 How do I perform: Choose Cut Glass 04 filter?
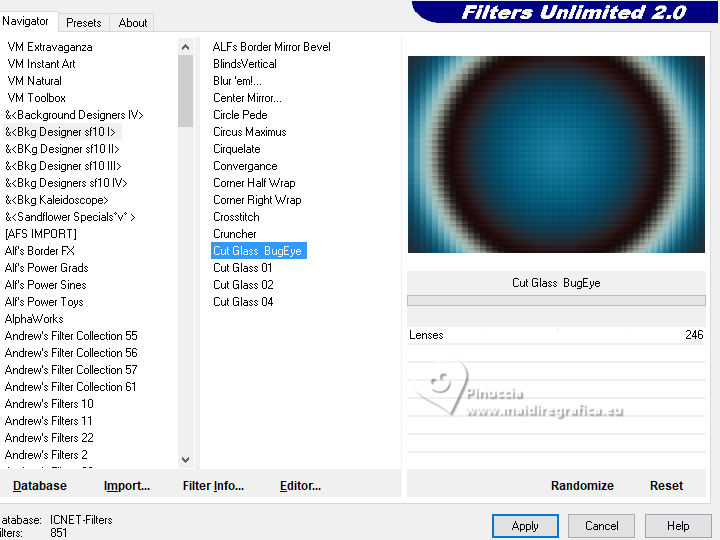pos(243,302)
